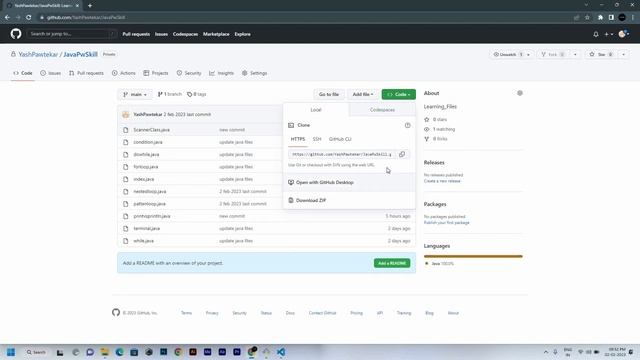The image size is (640, 360).
Task: Click the Unwatch button
Action: tap(507, 54)
